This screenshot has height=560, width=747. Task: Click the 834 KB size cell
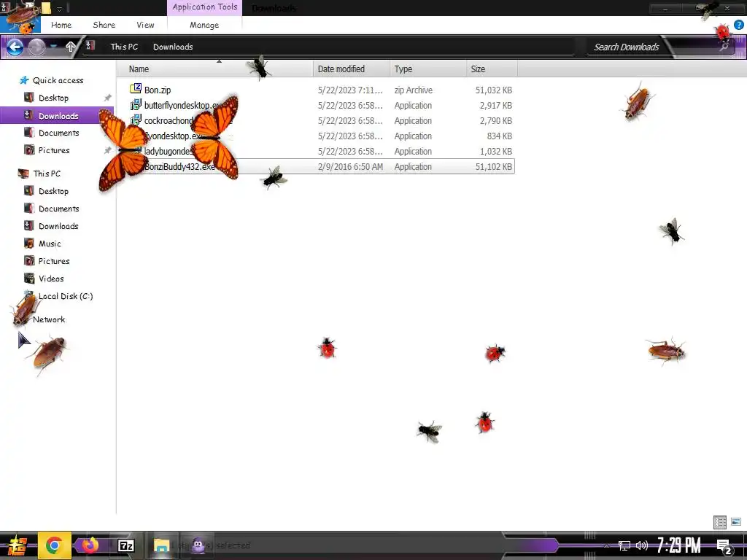(499, 136)
